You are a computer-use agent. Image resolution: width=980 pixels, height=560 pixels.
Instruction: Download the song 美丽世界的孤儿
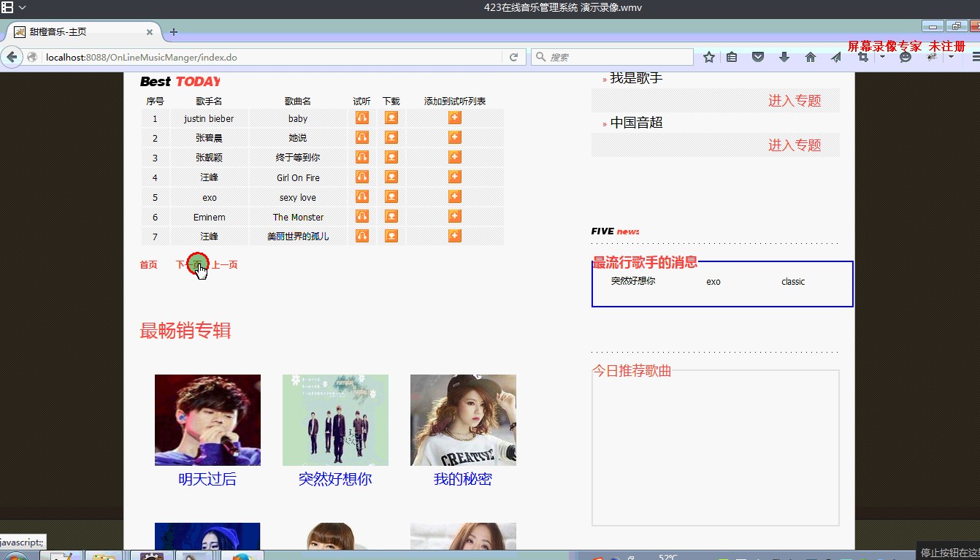coord(391,236)
